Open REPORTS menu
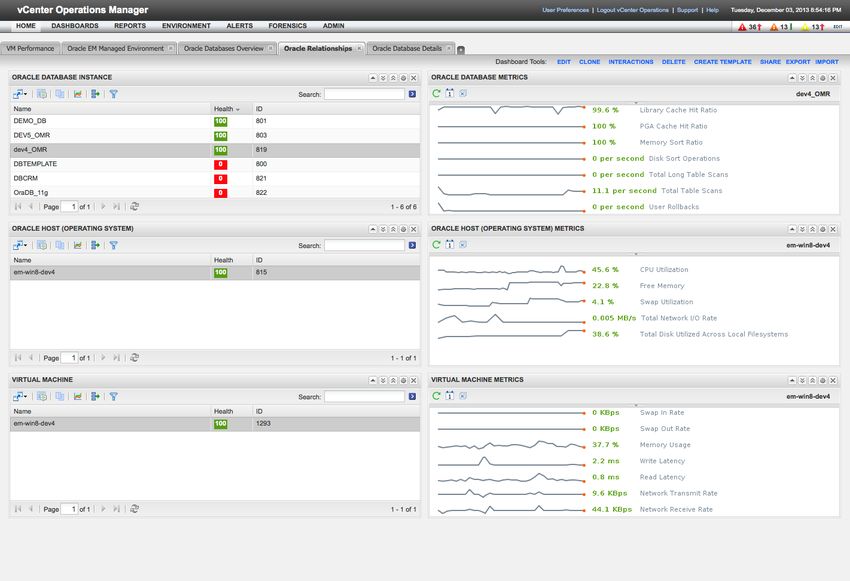Viewport: 850px width, 581px height. [x=130, y=26]
